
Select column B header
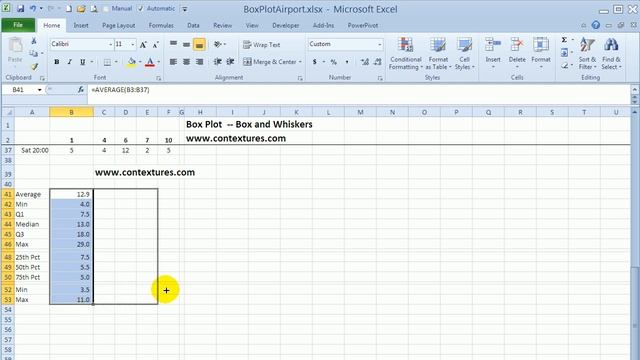(71, 112)
